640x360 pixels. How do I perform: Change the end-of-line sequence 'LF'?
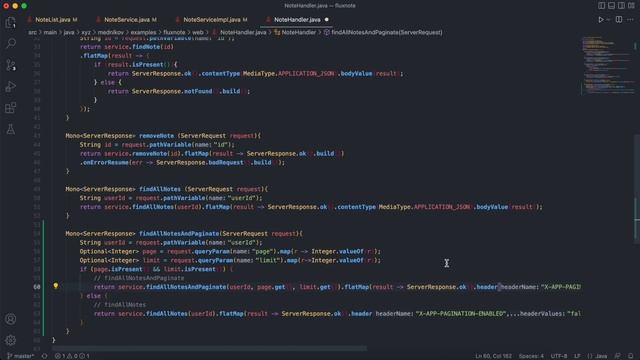(577, 356)
